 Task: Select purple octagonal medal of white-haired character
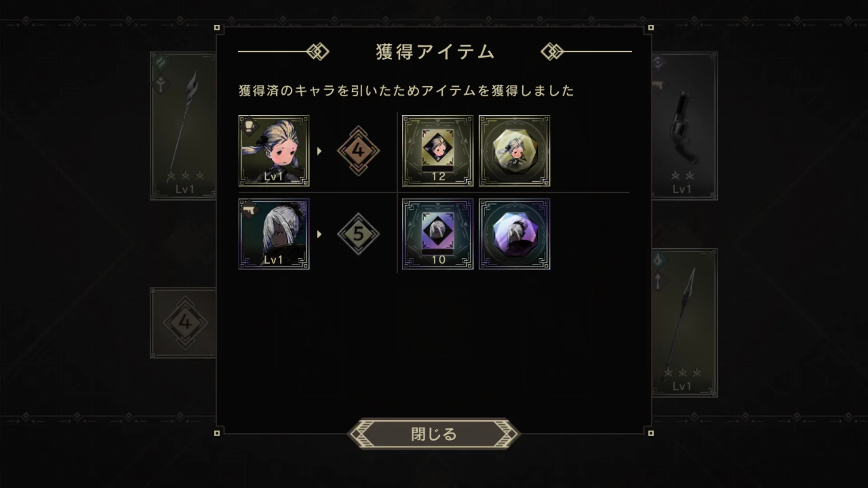[514, 234]
